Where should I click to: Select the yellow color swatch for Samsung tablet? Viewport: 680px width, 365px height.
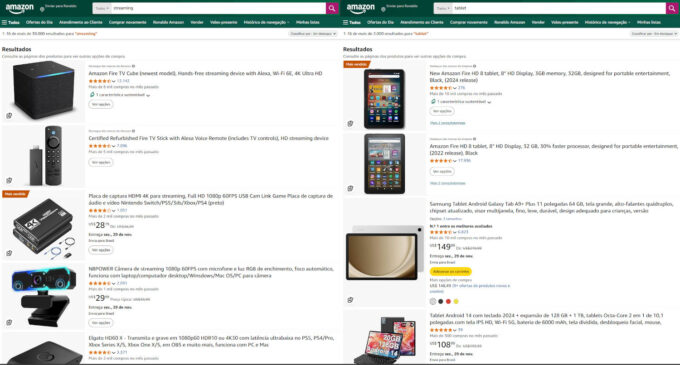(456, 301)
